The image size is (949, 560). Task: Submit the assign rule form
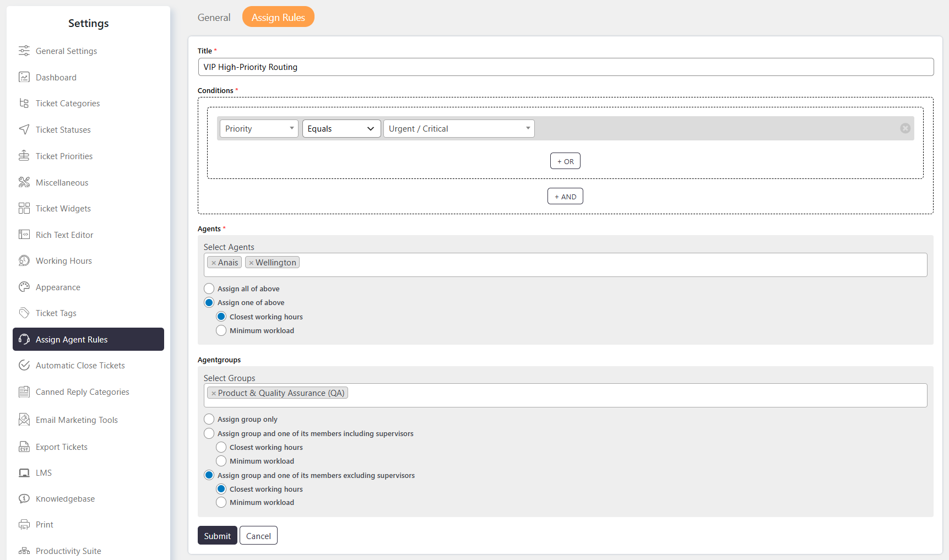[x=218, y=535]
